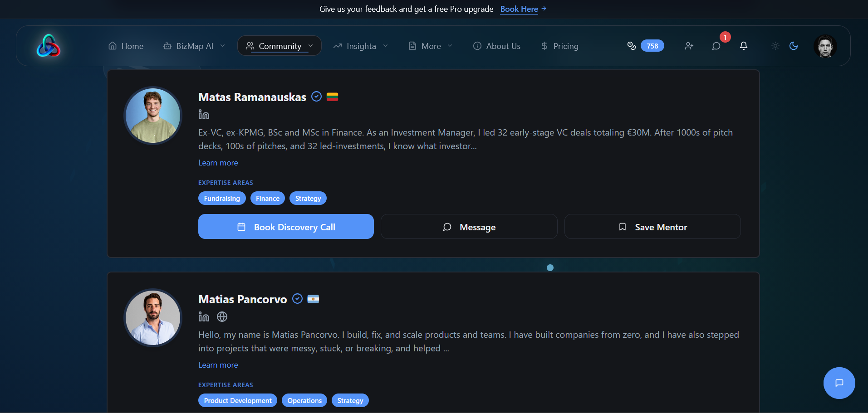Select the Finance expertise tag
Viewport: 868px width, 413px height.
pyautogui.click(x=268, y=198)
